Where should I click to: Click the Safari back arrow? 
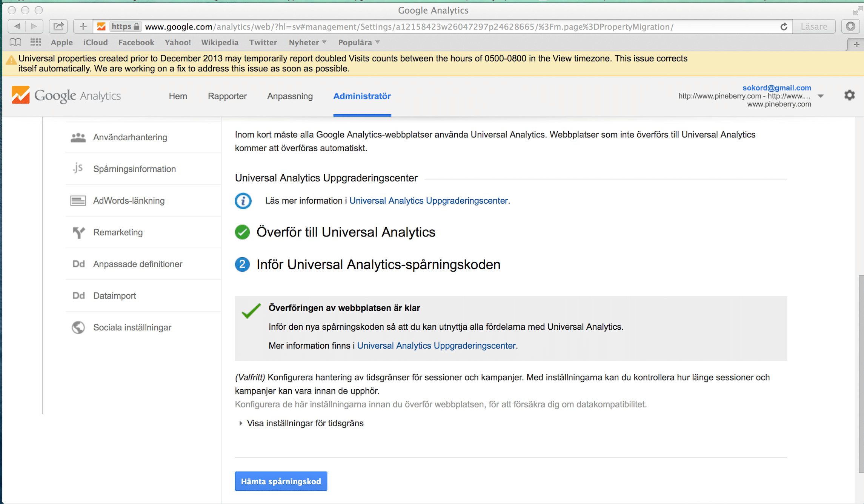tap(17, 26)
